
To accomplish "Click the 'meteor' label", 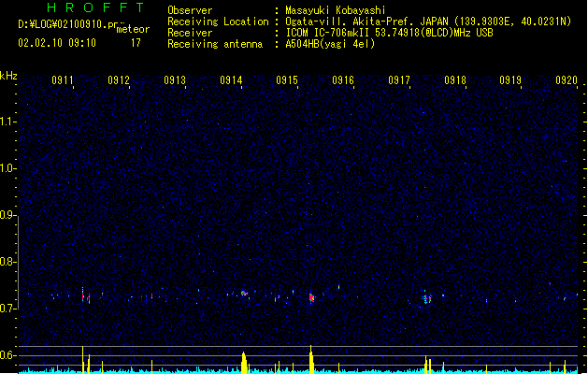I will [x=133, y=29].
